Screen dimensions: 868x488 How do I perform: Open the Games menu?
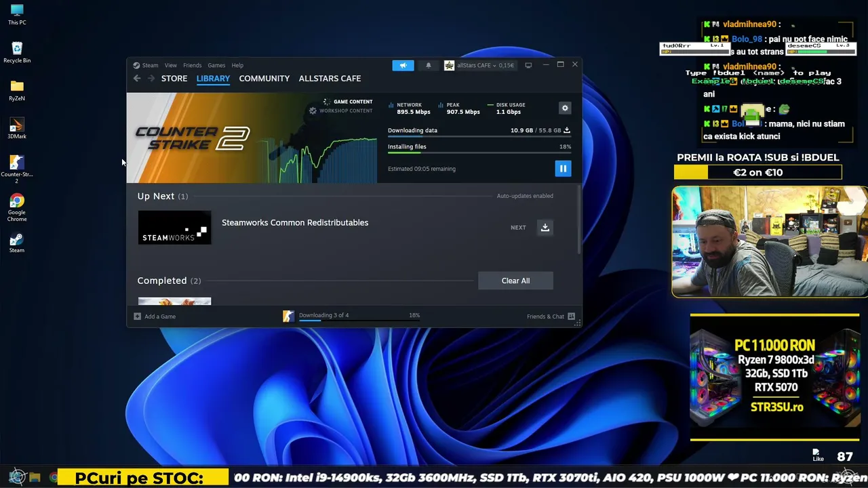click(x=216, y=65)
